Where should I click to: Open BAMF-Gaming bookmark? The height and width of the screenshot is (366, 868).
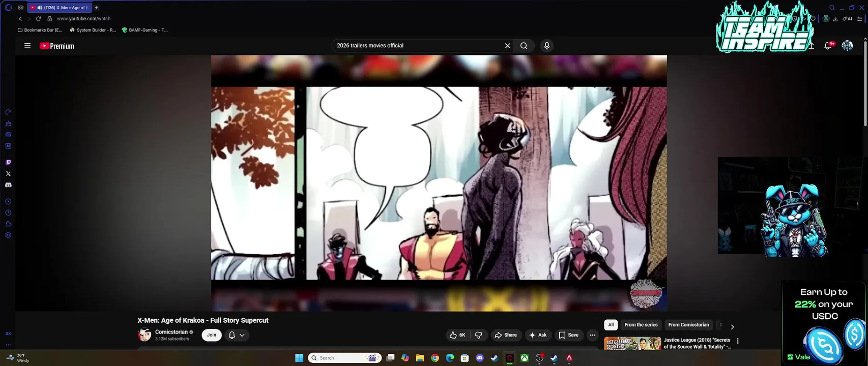145,30
